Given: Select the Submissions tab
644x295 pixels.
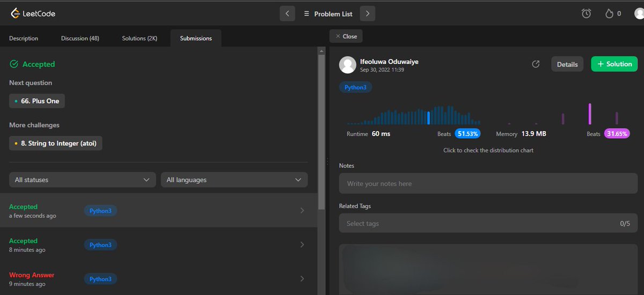Looking at the screenshot, I should [x=196, y=38].
